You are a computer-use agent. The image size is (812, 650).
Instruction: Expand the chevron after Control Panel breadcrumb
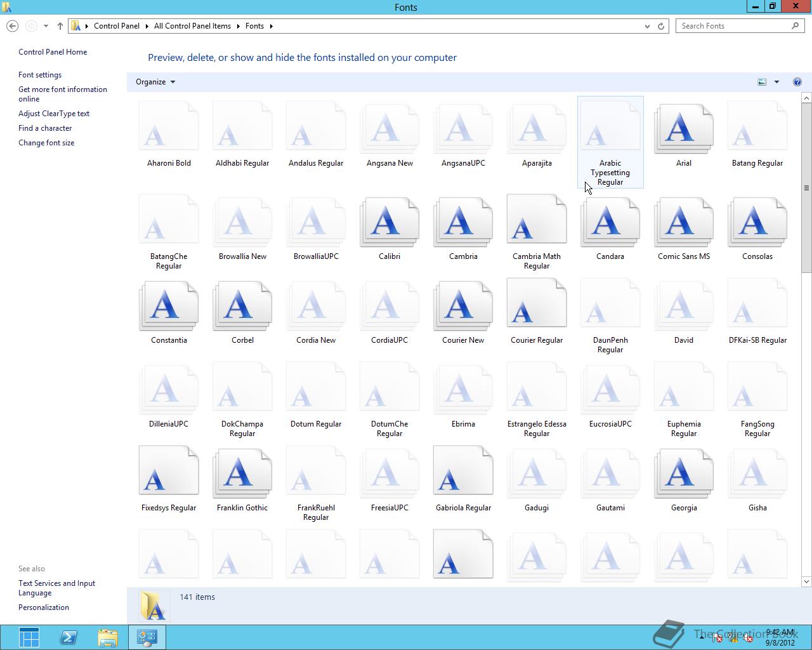(147, 26)
